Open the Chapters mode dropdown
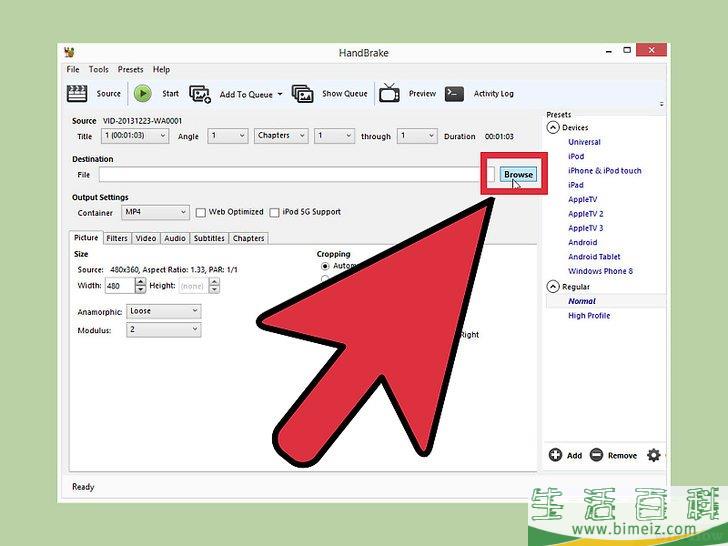The image size is (728, 546). [281, 136]
